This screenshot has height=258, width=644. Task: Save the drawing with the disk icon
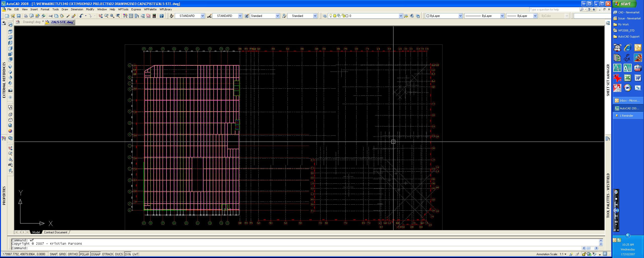coord(19,16)
